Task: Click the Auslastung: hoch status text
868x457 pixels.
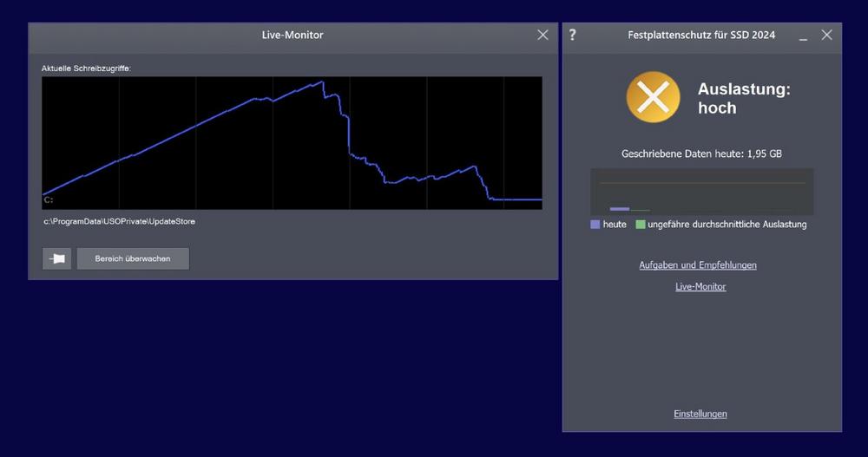Action: [743, 98]
